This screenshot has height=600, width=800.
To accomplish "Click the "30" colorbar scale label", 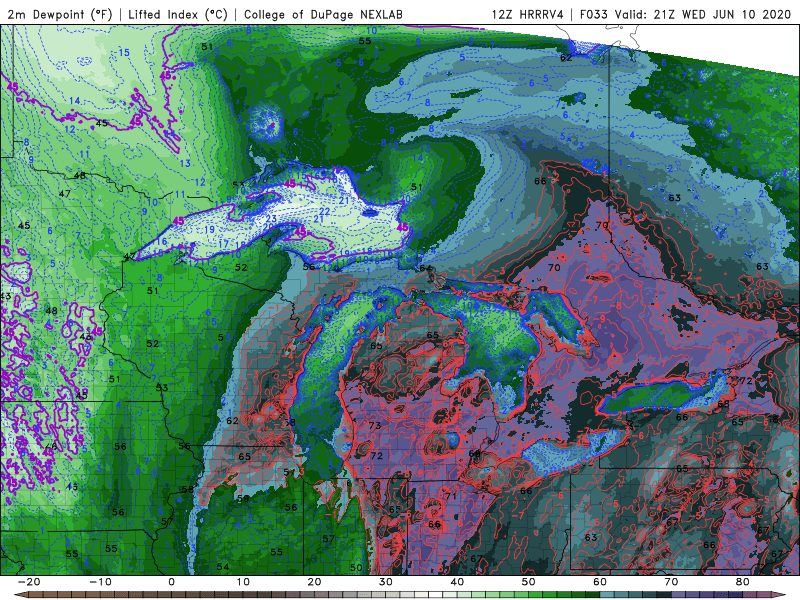I will click(386, 582).
